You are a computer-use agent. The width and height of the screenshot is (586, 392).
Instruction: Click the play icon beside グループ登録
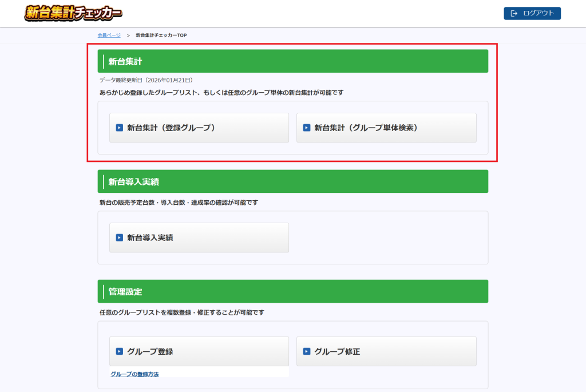pos(120,351)
